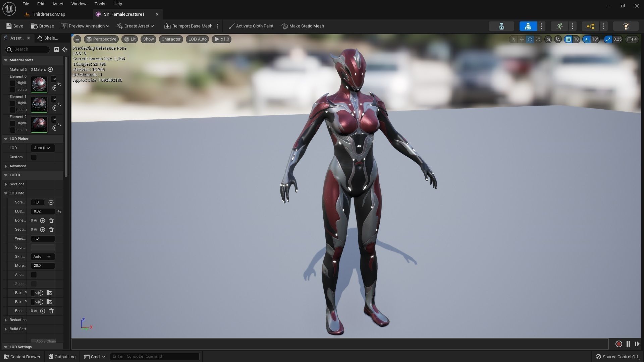Reset Element 2 material to default
644x362 pixels.
coord(59,125)
